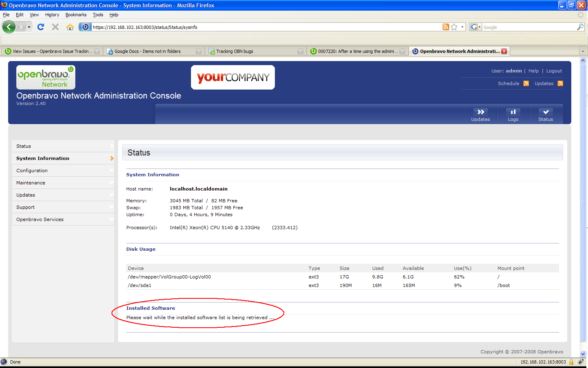Go to Firefox home page icon

click(70, 27)
